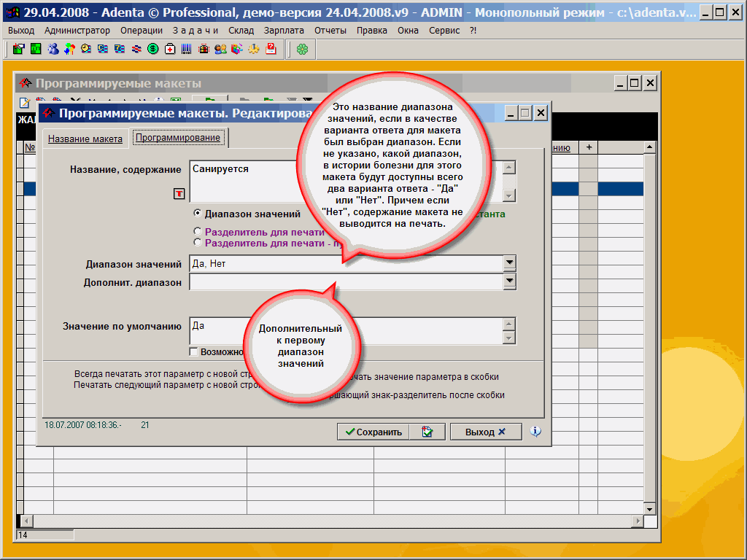Click the green dollar sign toolbar icon
Viewport: 747px width, 560px height.
(x=153, y=49)
